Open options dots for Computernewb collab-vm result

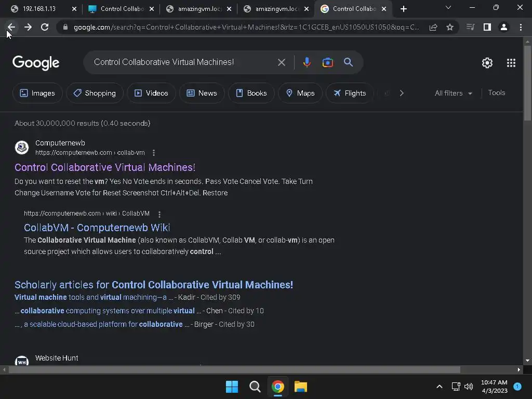tap(154, 153)
